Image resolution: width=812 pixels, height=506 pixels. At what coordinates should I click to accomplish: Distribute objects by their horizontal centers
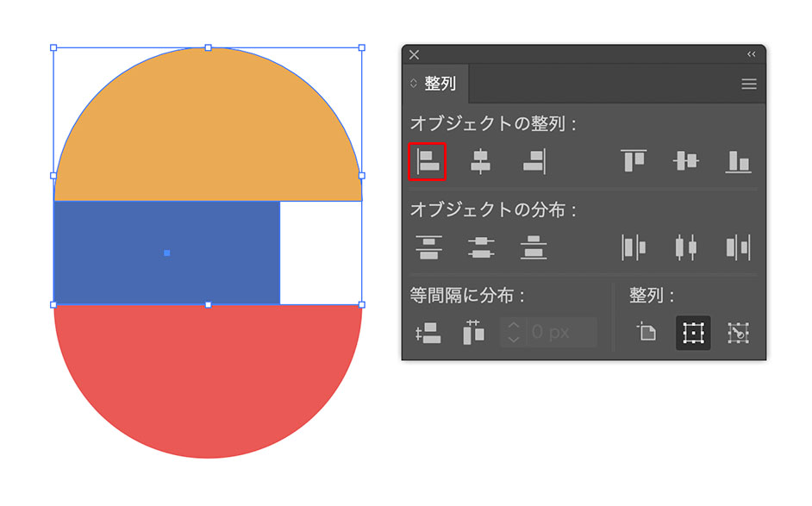point(686,247)
